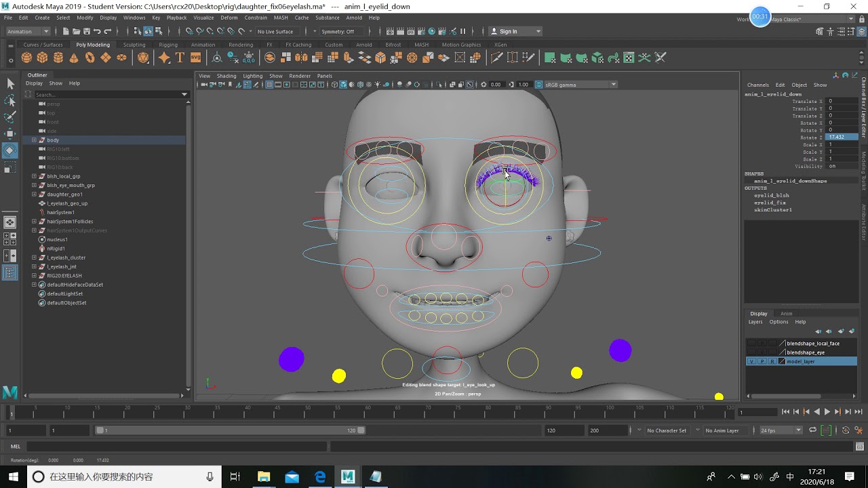This screenshot has width=868, height=488.
Task: Select the eyelid_blsh output node
Action: 771,195
